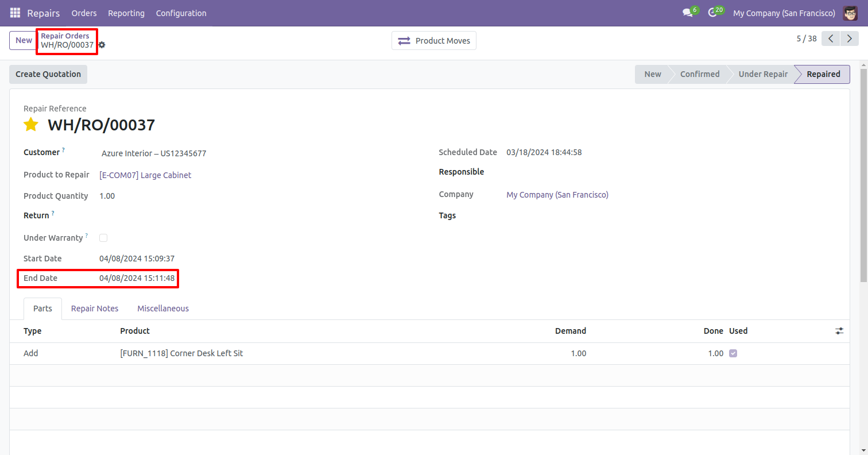Image resolution: width=868 pixels, height=455 pixels.
Task: Toggle the Under Warranty checkbox
Action: [103, 238]
